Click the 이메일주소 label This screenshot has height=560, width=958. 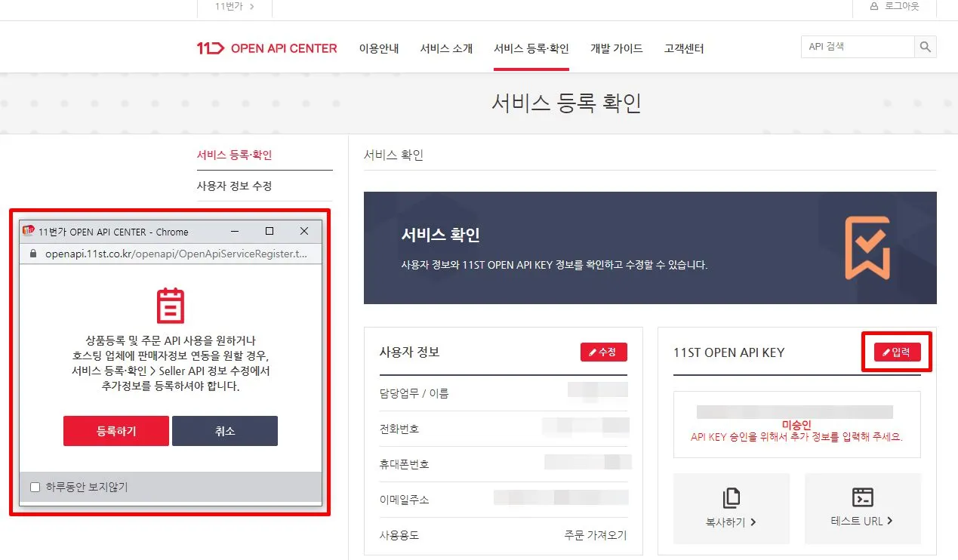pyautogui.click(x=404, y=500)
